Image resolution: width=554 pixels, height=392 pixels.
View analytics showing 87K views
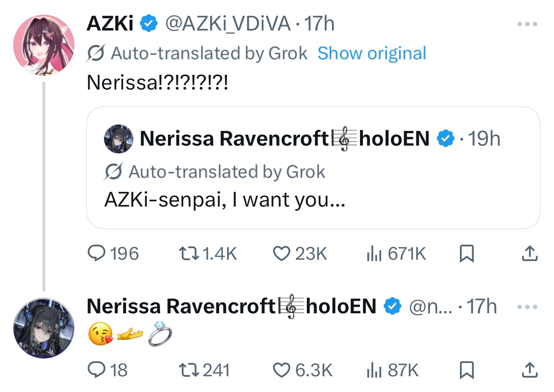coord(392,370)
